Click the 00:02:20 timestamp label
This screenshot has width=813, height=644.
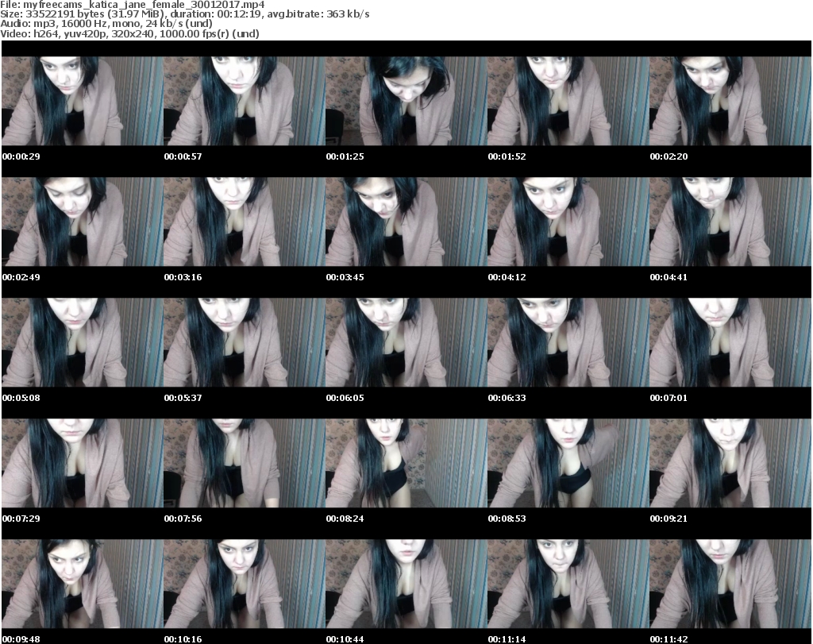[x=669, y=156]
